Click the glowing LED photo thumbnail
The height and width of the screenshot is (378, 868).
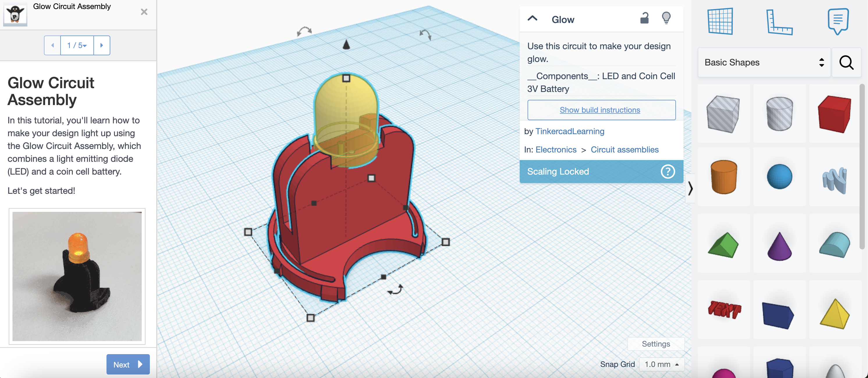coord(77,276)
